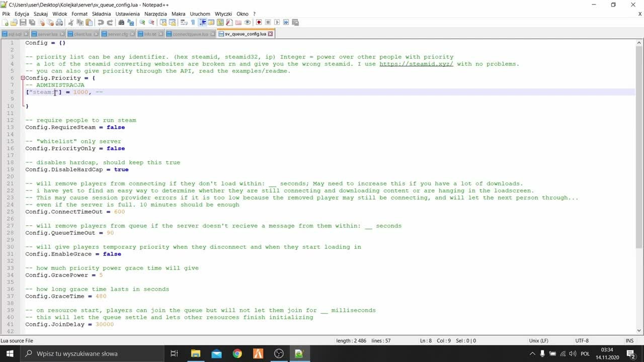Click the Cut scissors icon
Viewport: 644px width, 362px height.
coord(71,22)
